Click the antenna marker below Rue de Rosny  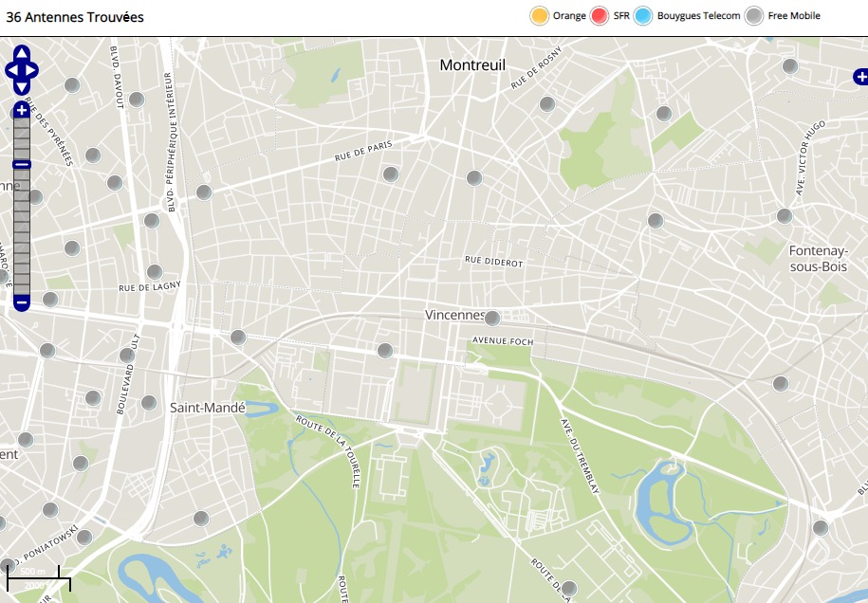[x=546, y=104]
